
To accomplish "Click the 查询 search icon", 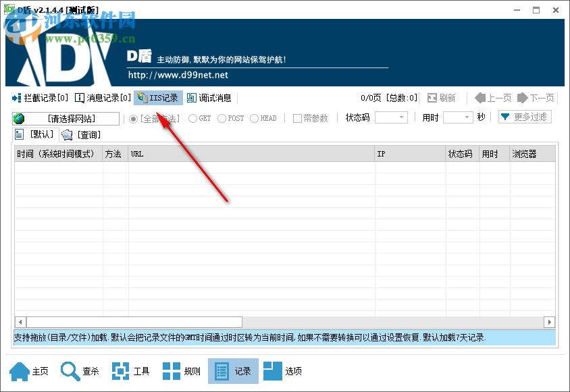I will 68,135.
